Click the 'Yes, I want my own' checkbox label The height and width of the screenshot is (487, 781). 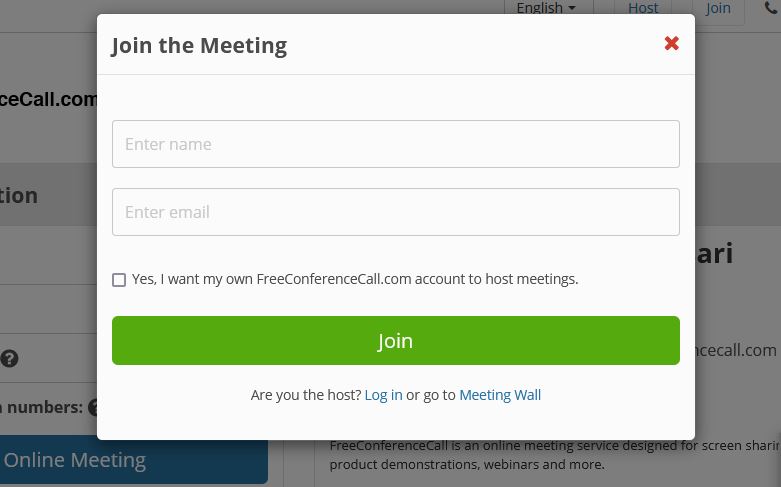[x=355, y=279]
